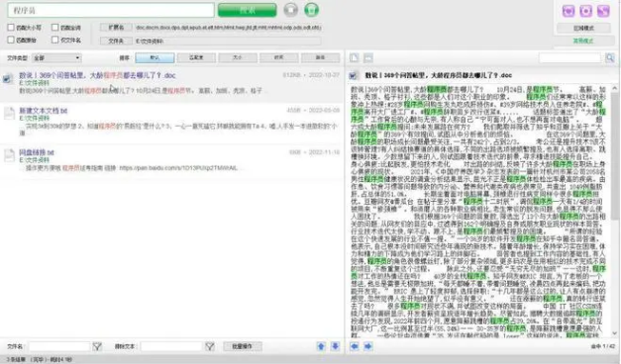The width and height of the screenshot is (621, 364).
Task: Click the Word icon beside the preview title
Action: (x=354, y=75)
